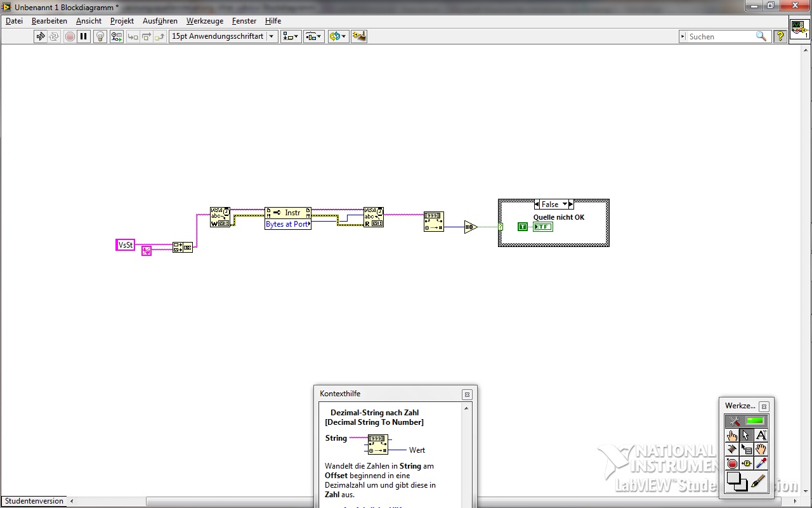The image size is (812, 508).
Task: Open the Reorder objects dropdown
Action: pyautogui.click(x=338, y=36)
